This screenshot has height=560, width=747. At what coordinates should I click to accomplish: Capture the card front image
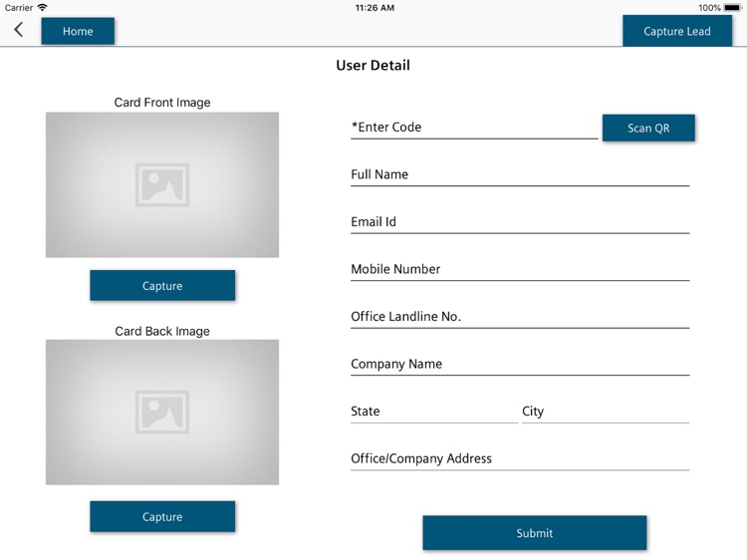point(162,286)
